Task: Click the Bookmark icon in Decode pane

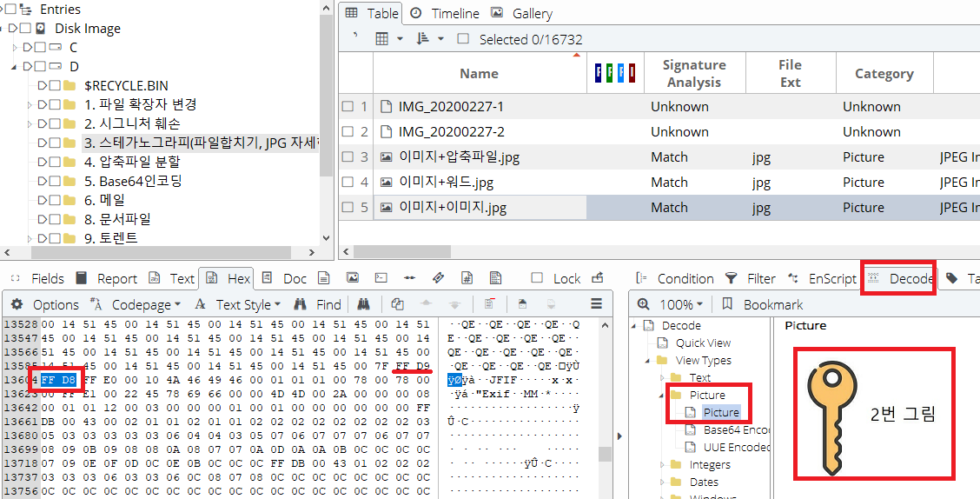Action: click(727, 304)
